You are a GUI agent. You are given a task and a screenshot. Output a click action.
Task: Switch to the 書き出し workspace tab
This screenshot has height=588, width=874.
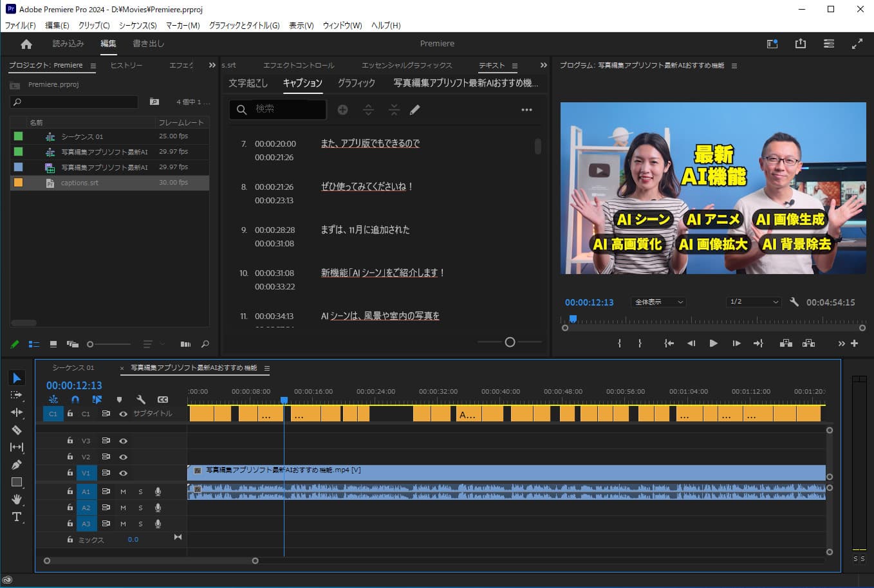click(x=149, y=44)
